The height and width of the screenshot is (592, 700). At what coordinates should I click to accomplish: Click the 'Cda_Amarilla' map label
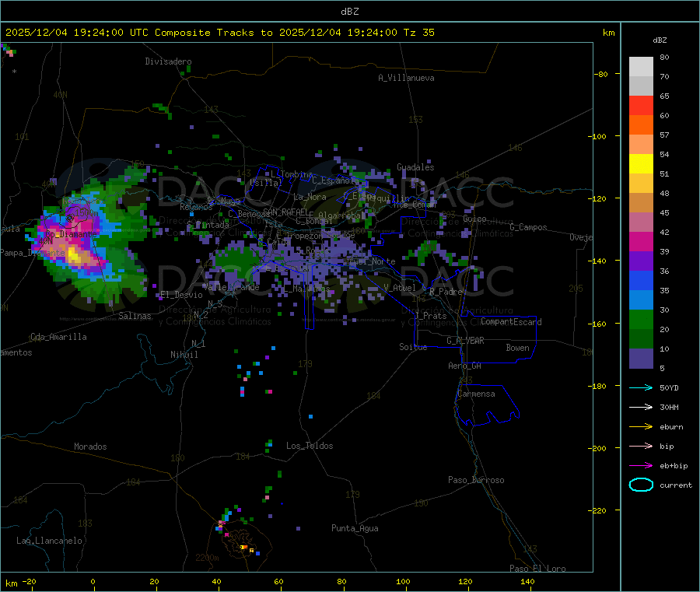[58, 337]
